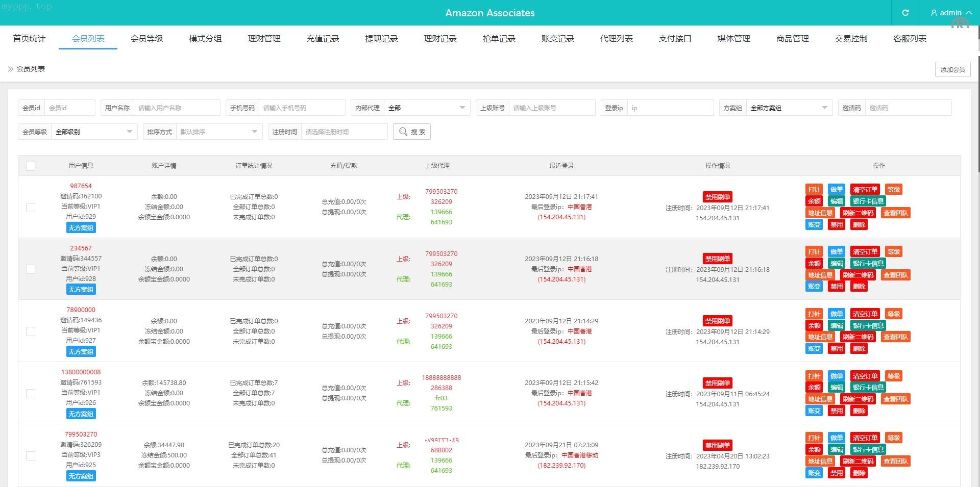Expand the 方案组 dropdown
The height and width of the screenshot is (487, 980).
coord(789,108)
